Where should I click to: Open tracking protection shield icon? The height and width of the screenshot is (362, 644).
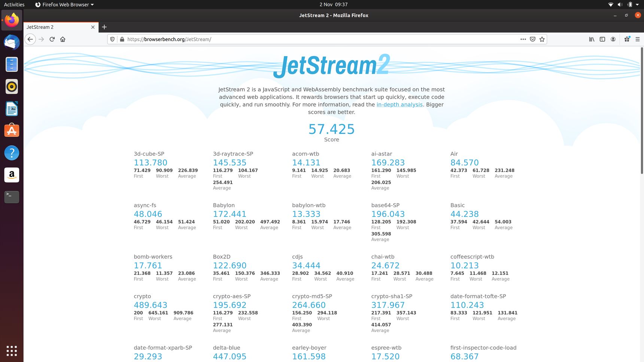point(112,39)
